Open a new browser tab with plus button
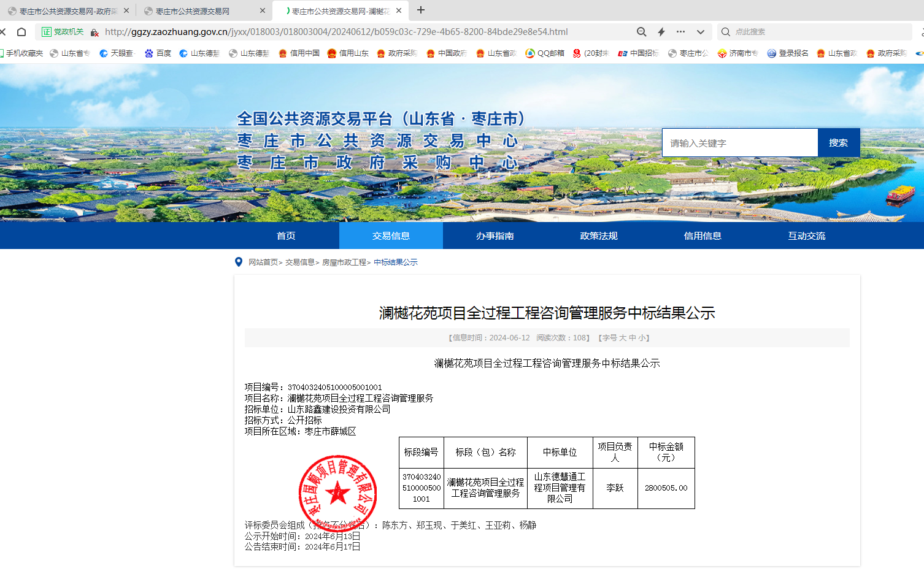The width and height of the screenshot is (924, 571). [421, 10]
